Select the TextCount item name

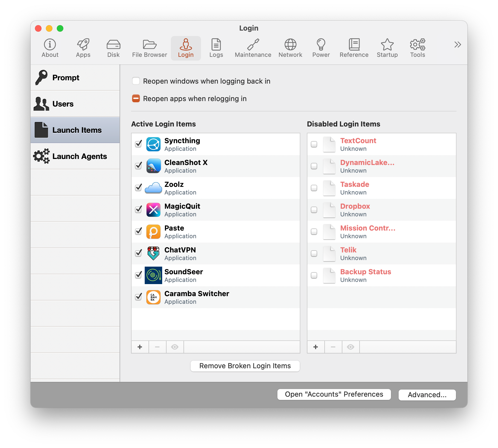click(x=358, y=141)
